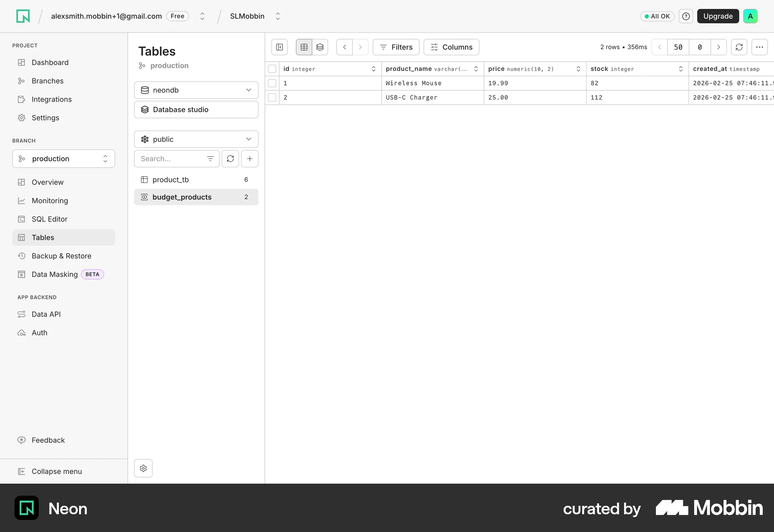
Task: Click the Backup & Restore clock icon
Action: [22, 256]
